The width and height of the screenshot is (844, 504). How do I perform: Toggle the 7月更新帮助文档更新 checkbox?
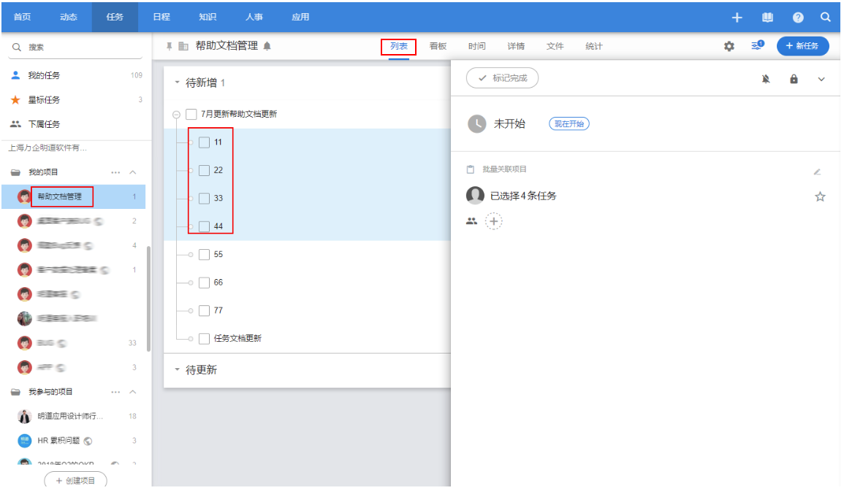(191, 114)
